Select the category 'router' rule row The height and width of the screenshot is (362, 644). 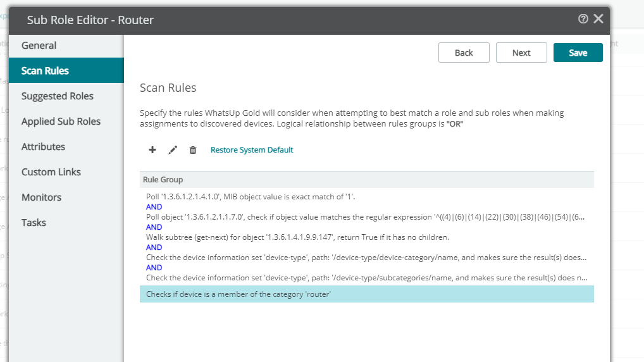click(x=367, y=294)
